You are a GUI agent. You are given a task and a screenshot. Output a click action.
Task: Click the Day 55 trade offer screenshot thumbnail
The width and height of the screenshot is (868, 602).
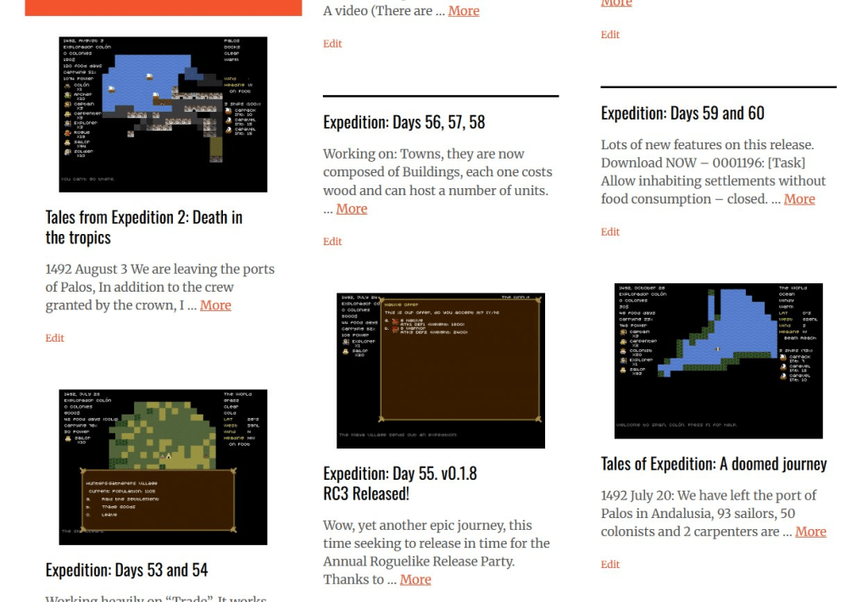pos(441,371)
